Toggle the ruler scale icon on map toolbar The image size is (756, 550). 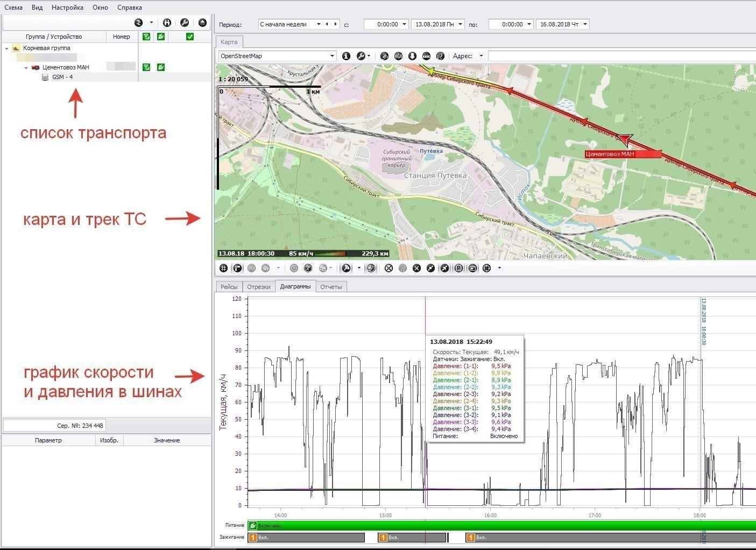[426, 56]
